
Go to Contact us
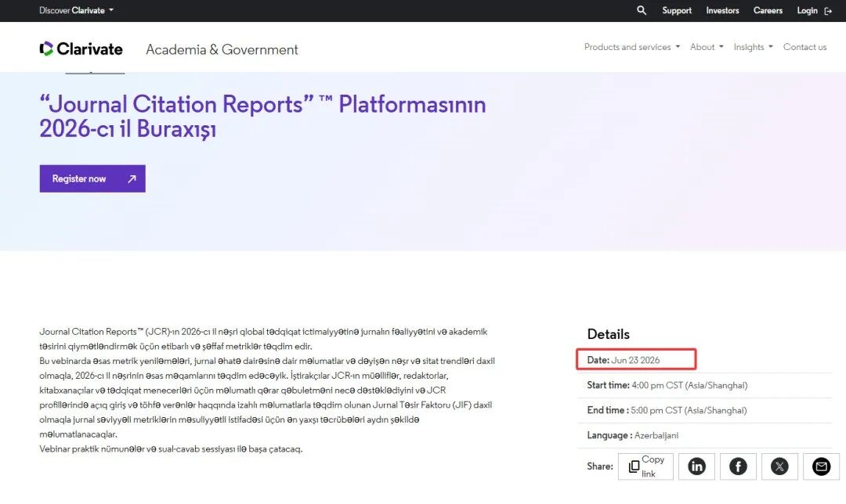click(804, 47)
